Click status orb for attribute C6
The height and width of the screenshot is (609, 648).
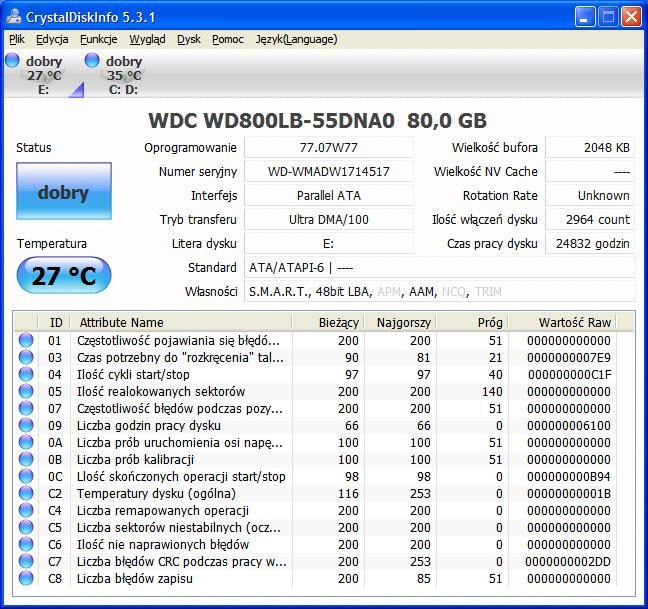26,545
